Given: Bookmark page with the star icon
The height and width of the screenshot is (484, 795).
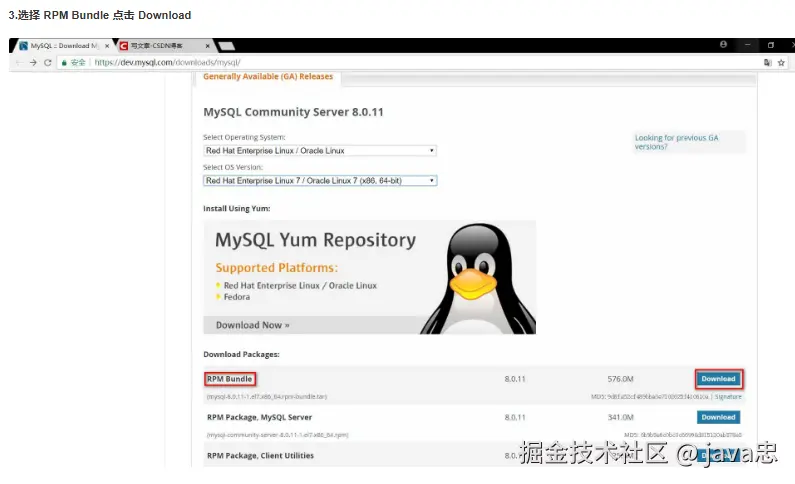Looking at the screenshot, I should 781,62.
